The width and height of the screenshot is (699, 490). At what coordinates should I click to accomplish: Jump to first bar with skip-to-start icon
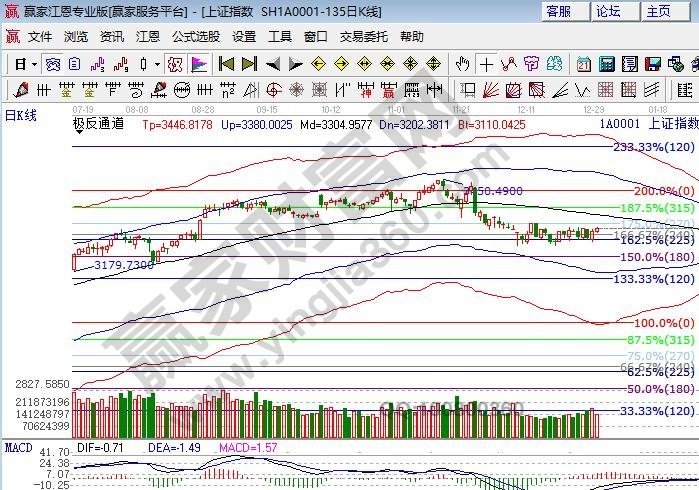click(x=226, y=64)
